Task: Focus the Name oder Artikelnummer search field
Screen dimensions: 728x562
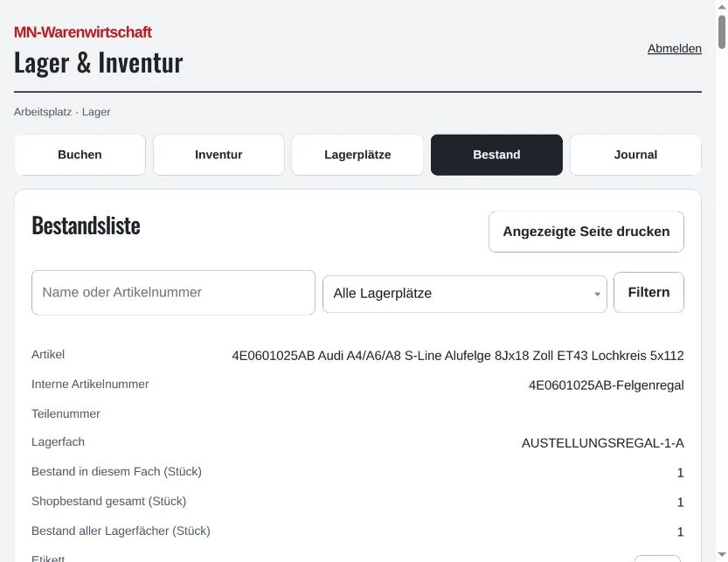Action: (x=173, y=293)
